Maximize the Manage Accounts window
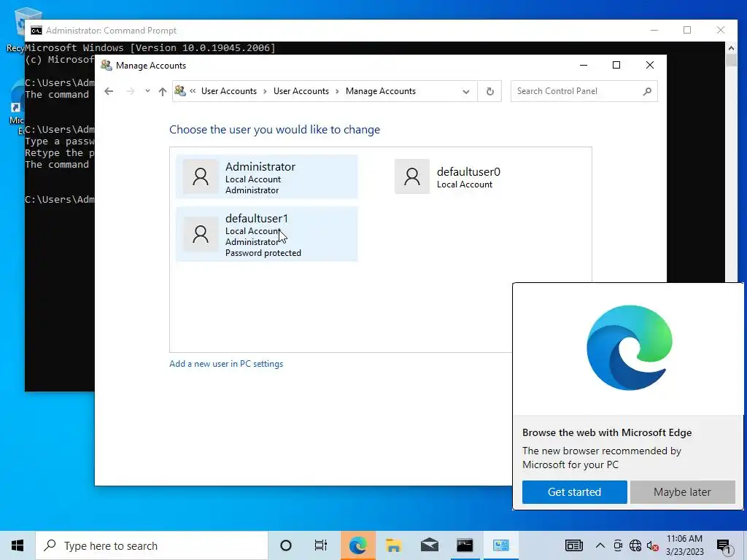 (x=616, y=65)
